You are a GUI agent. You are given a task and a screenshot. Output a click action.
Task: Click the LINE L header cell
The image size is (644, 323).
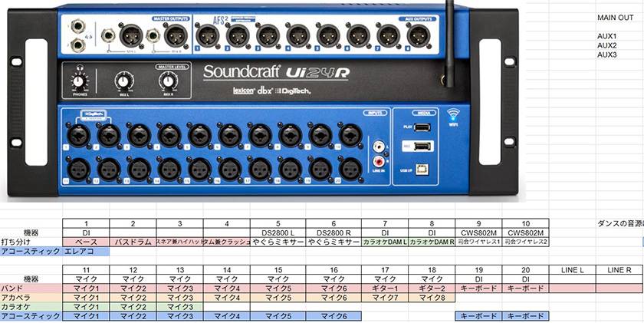[x=572, y=270]
